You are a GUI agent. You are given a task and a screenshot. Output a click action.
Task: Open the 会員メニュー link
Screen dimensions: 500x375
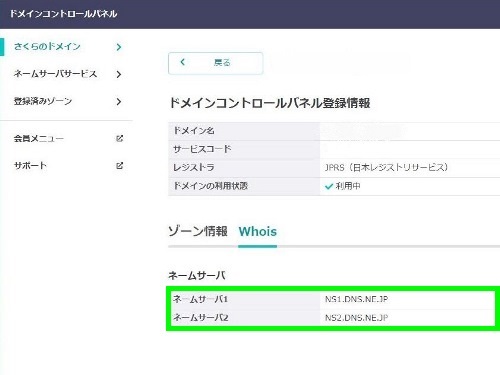tap(39, 138)
